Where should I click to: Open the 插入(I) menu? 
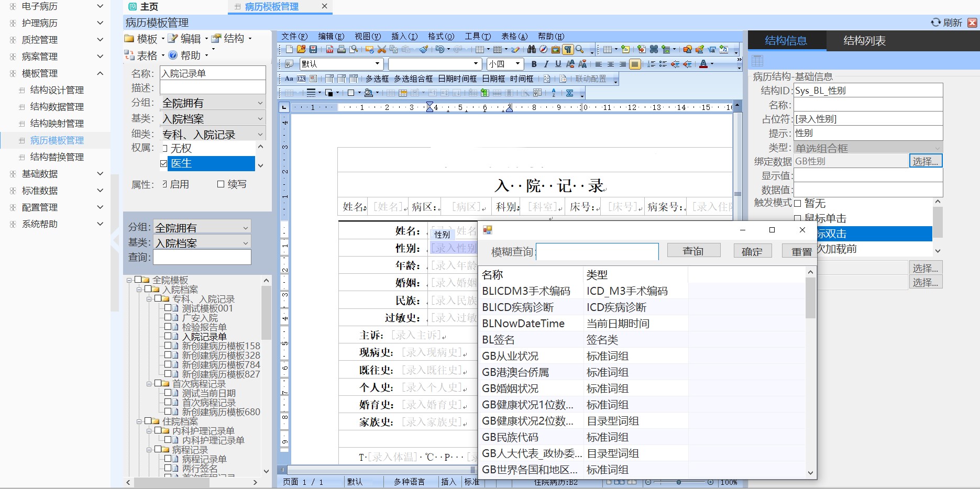(x=404, y=36)
